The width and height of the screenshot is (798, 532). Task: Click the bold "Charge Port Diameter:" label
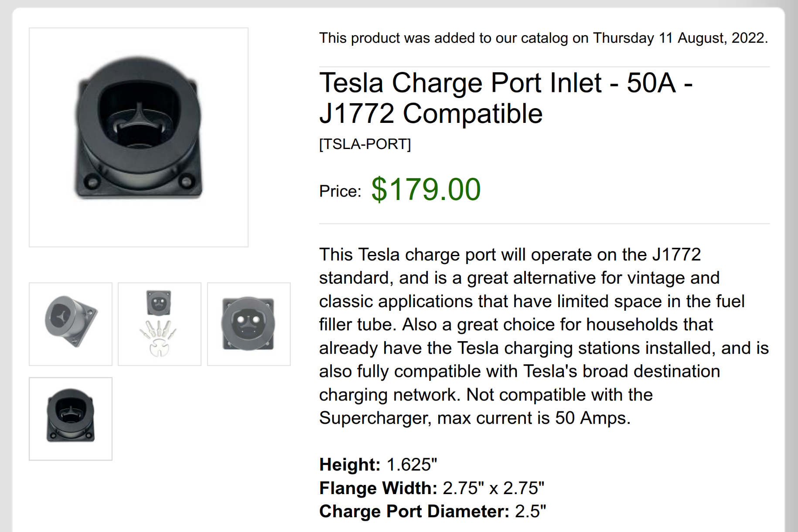tap(414, 511)
